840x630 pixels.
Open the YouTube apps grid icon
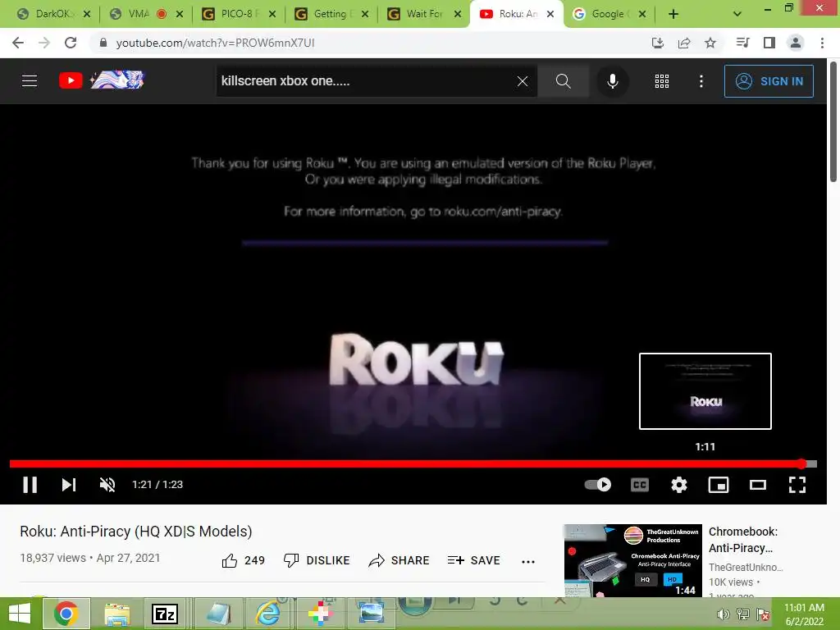coord(662,81)
